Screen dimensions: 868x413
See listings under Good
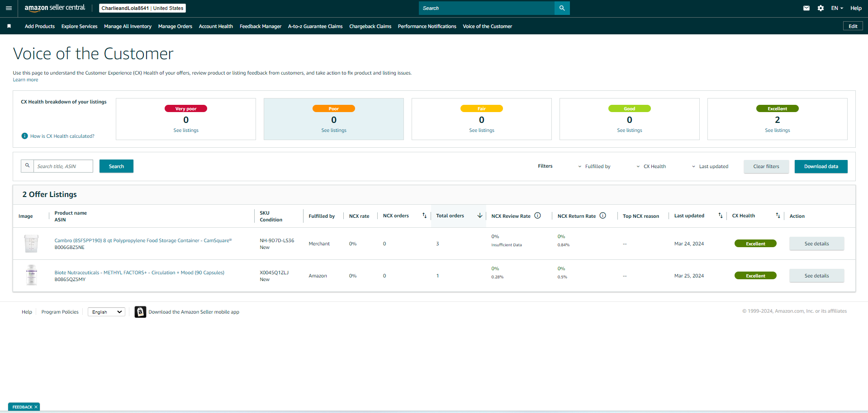[630, 130]
